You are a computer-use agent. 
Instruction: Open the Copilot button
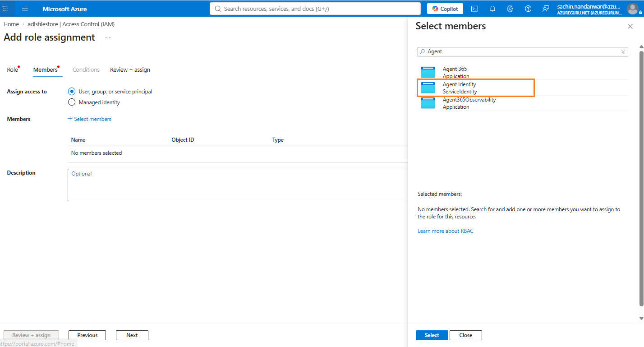445,9
